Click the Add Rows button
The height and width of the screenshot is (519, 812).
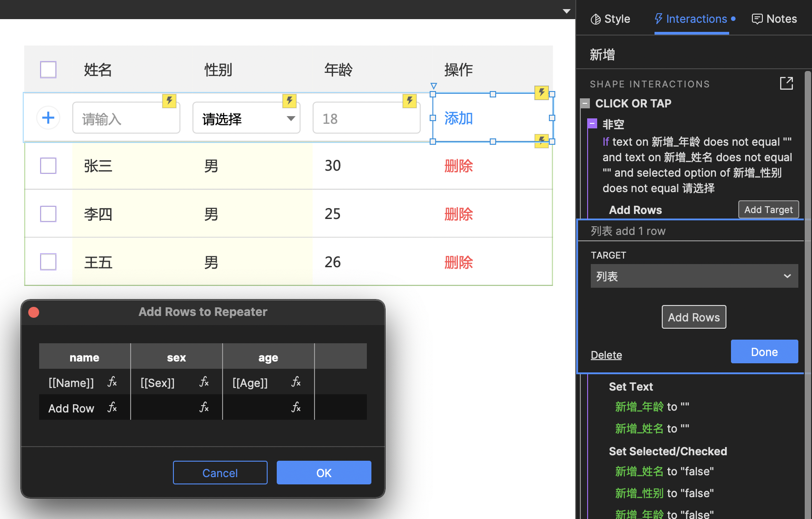(x=694, y=317)
